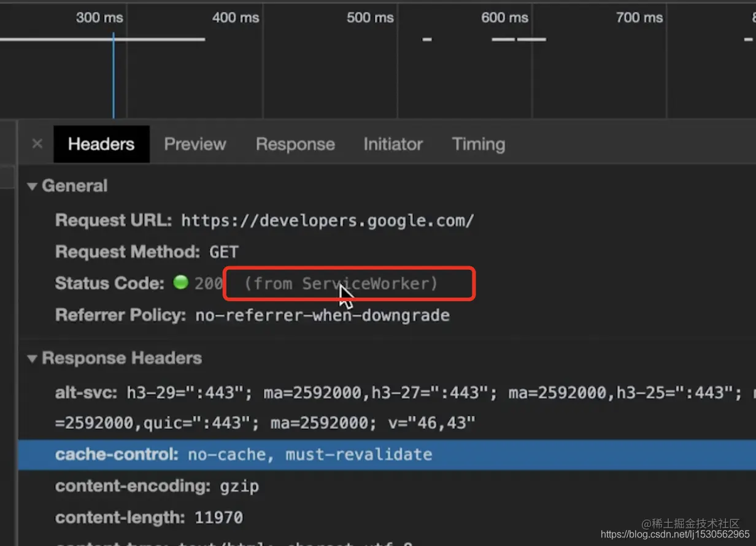Click the Status Code label
The height and width of the screenshot is (546, 756).
(x=110, y=283)
